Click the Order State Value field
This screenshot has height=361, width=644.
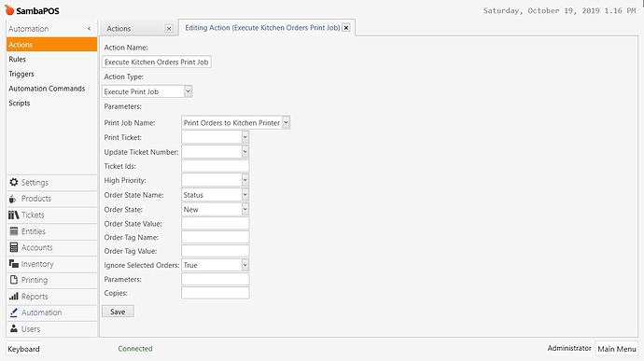(216, 224)
